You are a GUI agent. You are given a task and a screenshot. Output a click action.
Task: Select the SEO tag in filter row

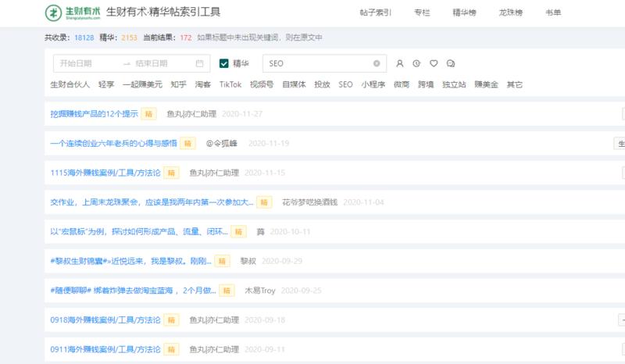tap(345, 84)
